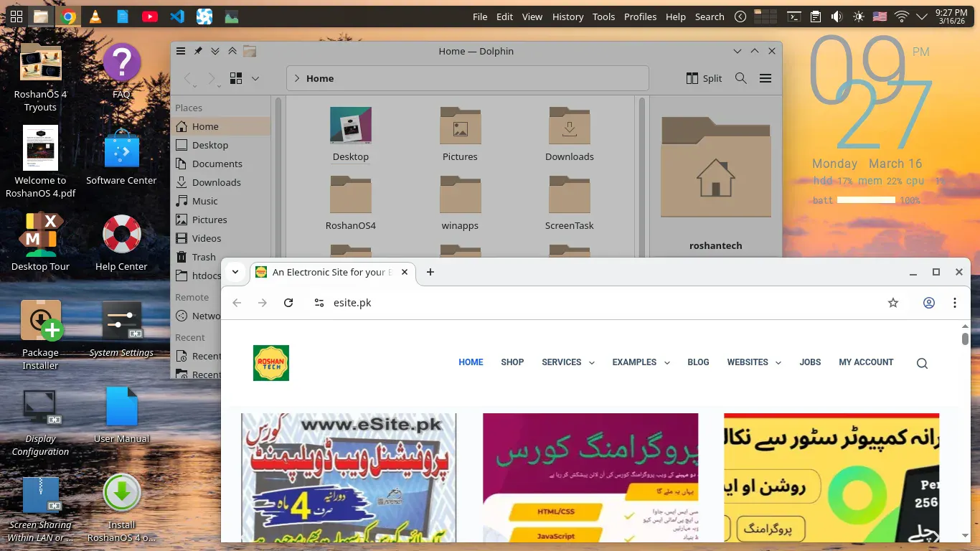Open Chrome's tab search dropdown arrow
Viewport: 980px width, 551px height.
[x=235, y=272]
